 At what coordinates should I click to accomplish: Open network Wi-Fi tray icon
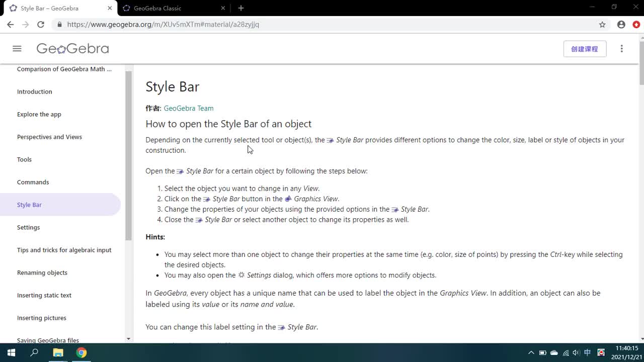[566, 353]
